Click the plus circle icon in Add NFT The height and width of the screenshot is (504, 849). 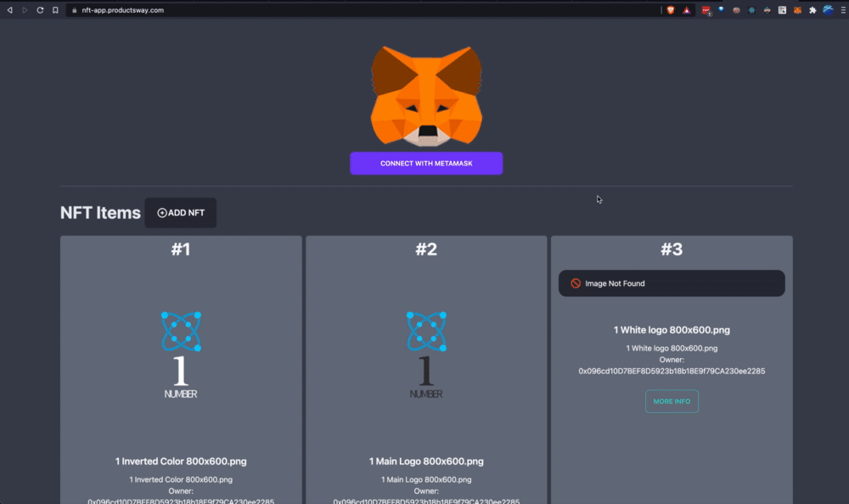tap(162, 213)
